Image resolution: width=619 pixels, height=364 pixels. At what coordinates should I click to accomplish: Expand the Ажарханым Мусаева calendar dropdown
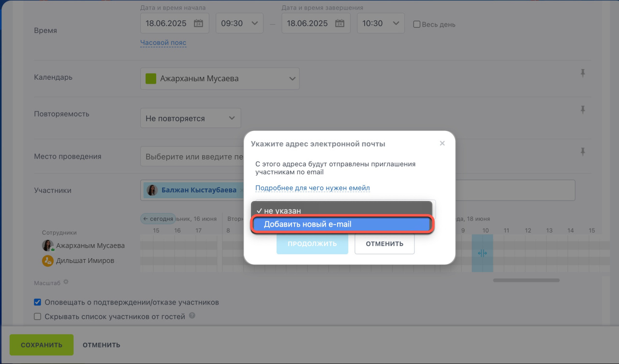click(220, 78)
